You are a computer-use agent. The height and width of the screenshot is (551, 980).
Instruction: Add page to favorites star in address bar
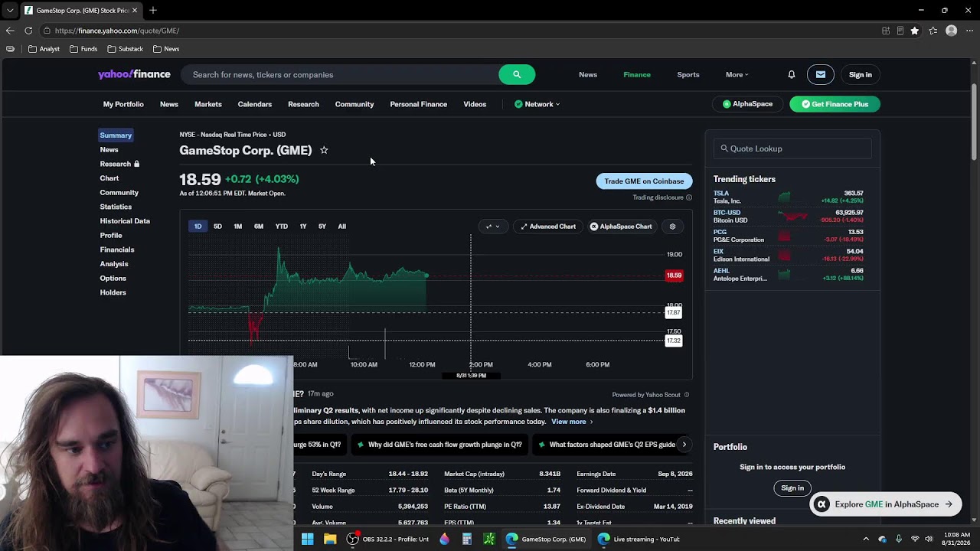915,31
